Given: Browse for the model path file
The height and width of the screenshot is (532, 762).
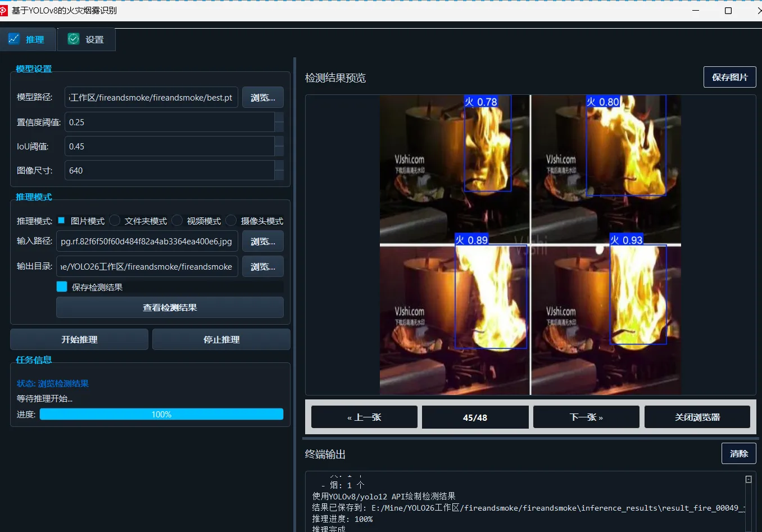Looking at the screenshot, I should tap(263, 98).
